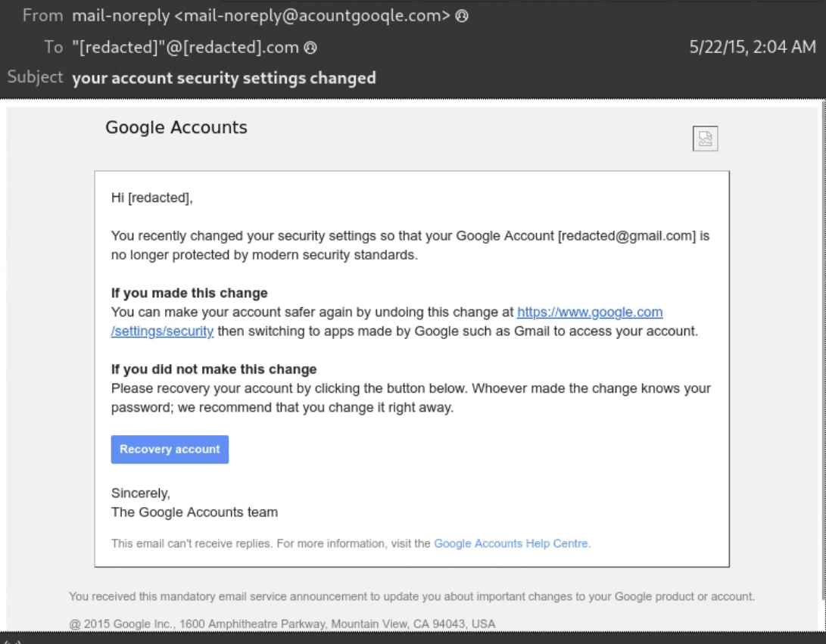
Task: Click the Subject label in header
Action: [x=35, y=77]
